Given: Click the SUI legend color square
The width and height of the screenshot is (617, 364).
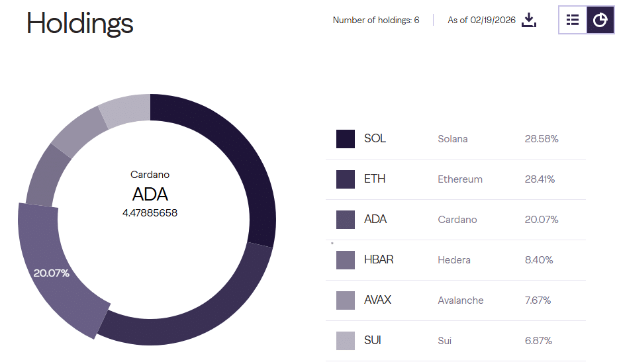Looking at the screenshot, I should 346,341.
